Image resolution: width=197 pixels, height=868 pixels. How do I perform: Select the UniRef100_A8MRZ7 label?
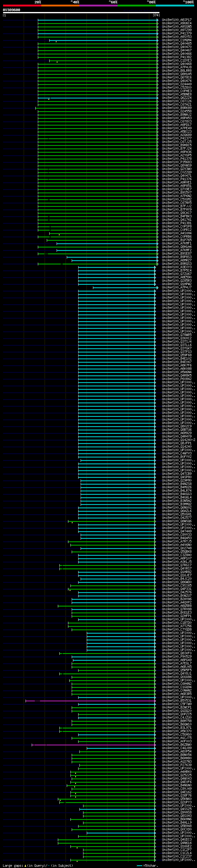(177, 260)
